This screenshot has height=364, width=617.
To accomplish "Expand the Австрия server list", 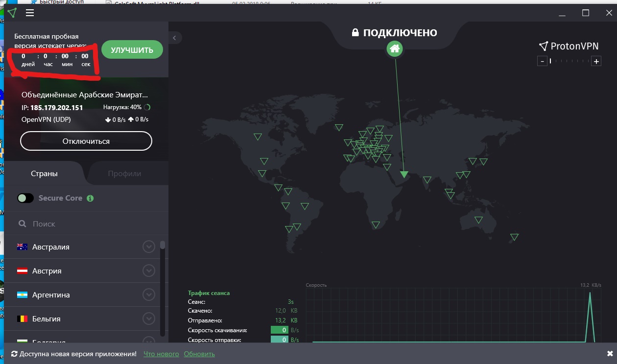I will point(149,271).
